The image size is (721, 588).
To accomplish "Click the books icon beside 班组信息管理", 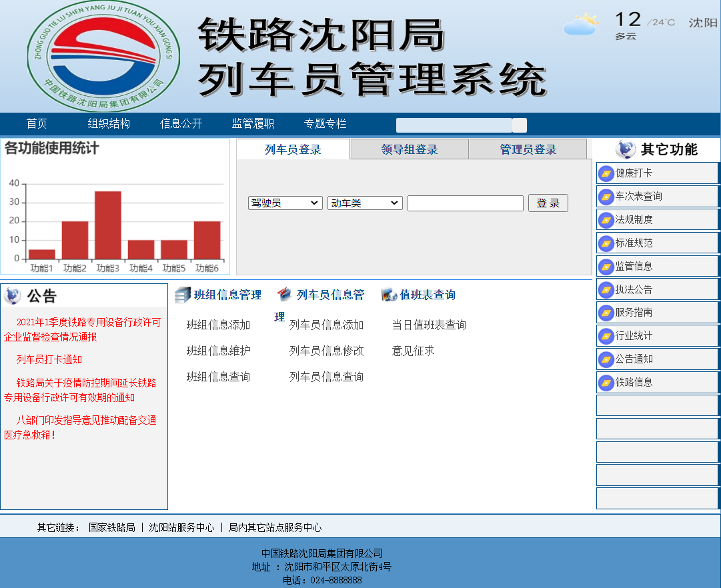I will pyautogui.click(x=183, y=295).
